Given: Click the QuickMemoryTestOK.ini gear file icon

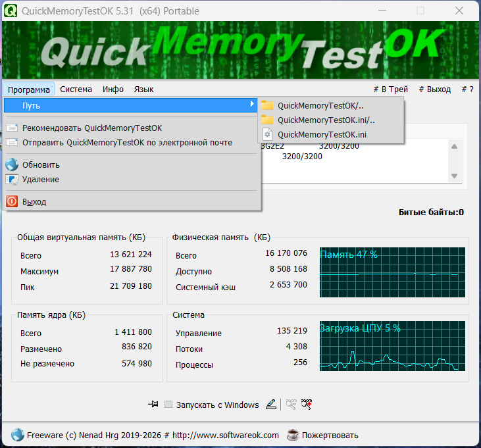Looking at the screenshot, I should (x=267, y=134).
